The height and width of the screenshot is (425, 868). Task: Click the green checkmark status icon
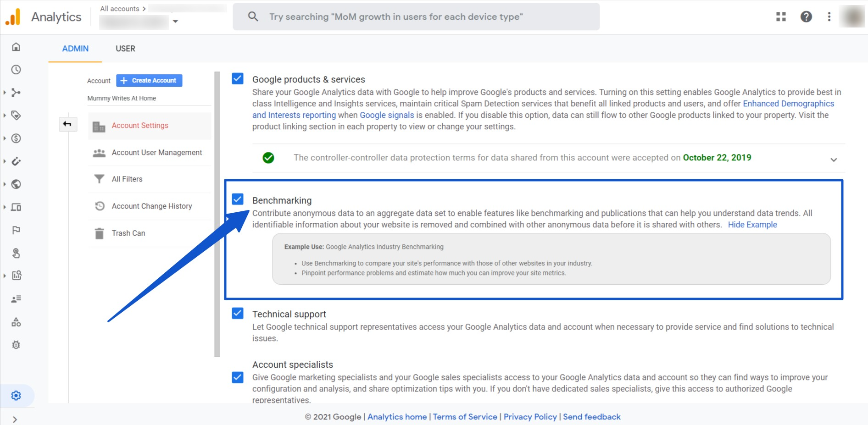tap(268, 158)
